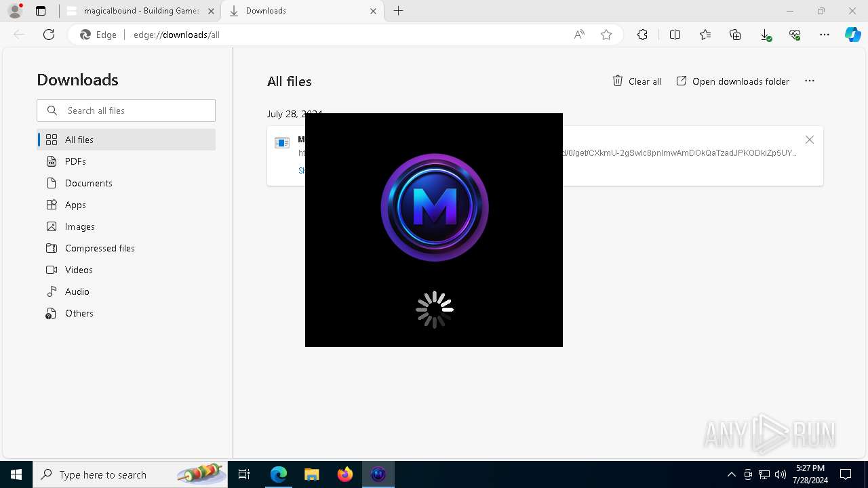Viewport: 868px width, 488px height.
Task: Open Settings and more ellipsis menu
Action: [x=825, y=35]
